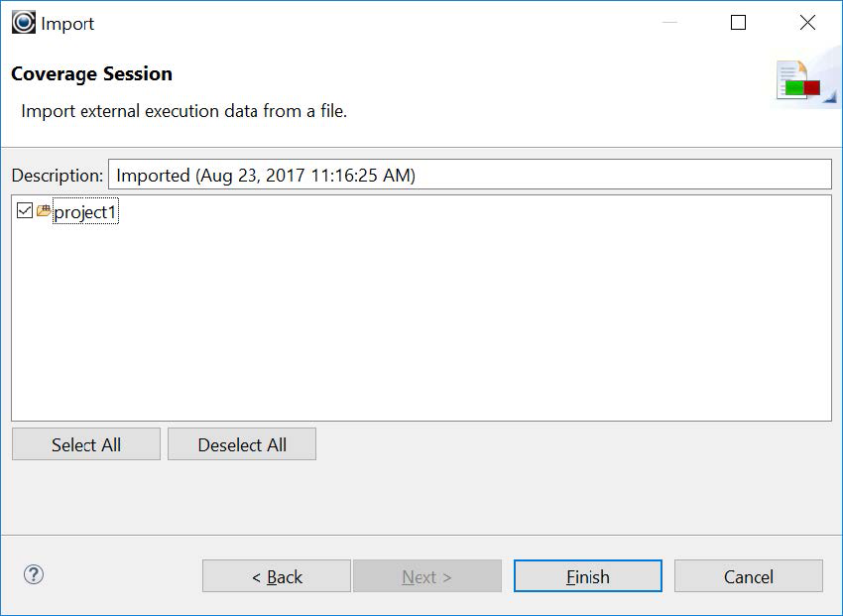Click the disabled Next button

pos(426,575)
